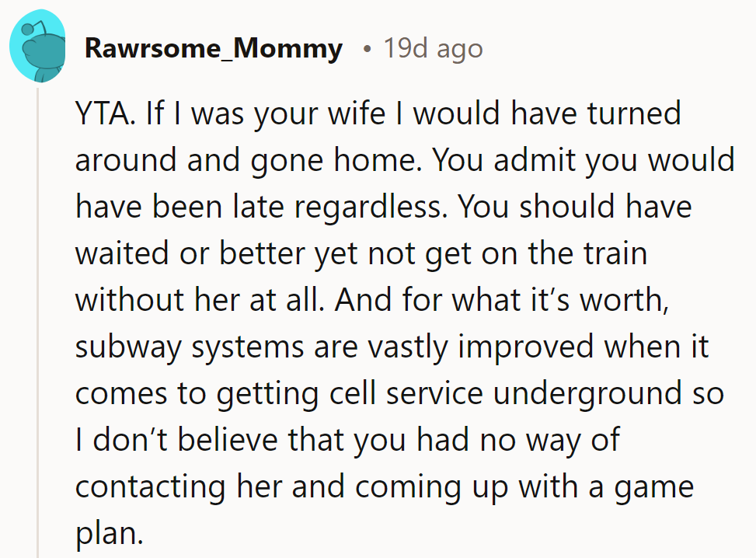Click the word believe in the comment

(233, 440)
